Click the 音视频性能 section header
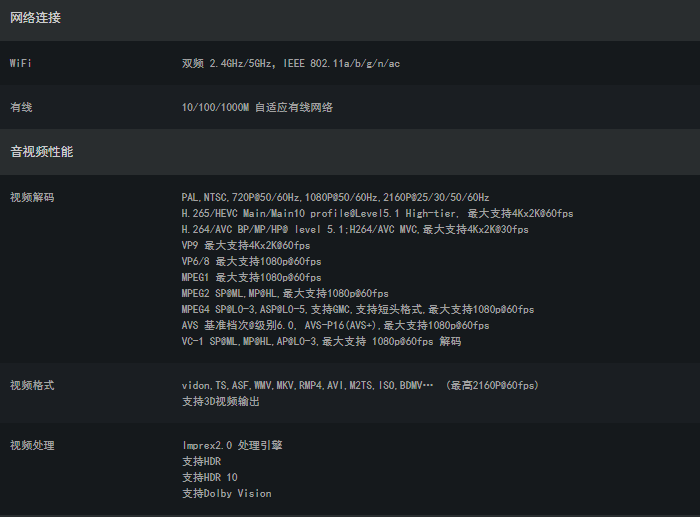The height and width of the screenshot is (517, 700). pos(41,152)
